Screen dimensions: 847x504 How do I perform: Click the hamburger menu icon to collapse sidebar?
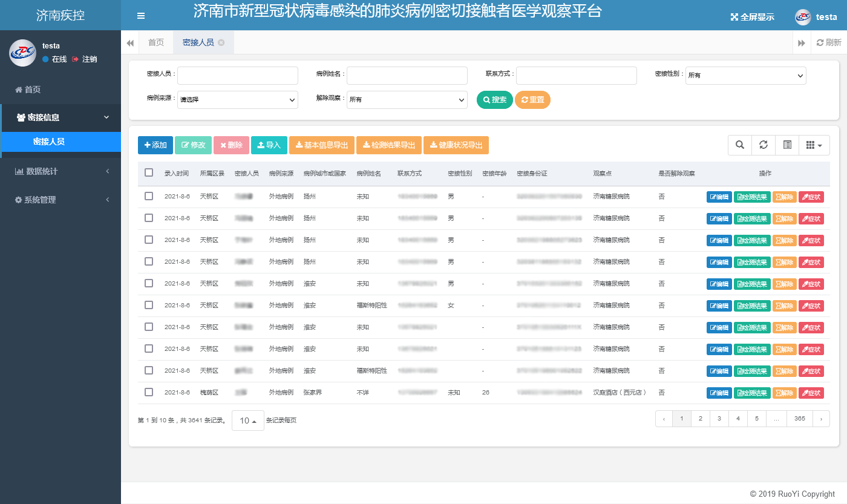click(x=141, y=16)
